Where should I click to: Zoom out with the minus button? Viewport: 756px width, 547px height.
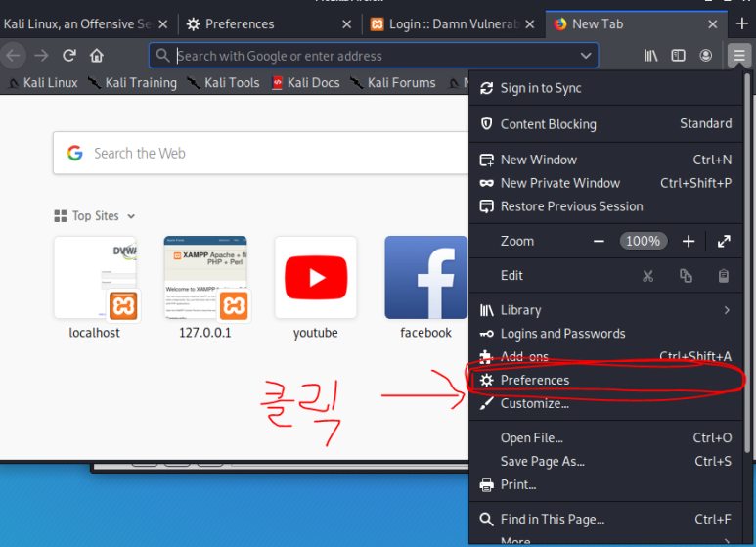(x=599, y=241)
